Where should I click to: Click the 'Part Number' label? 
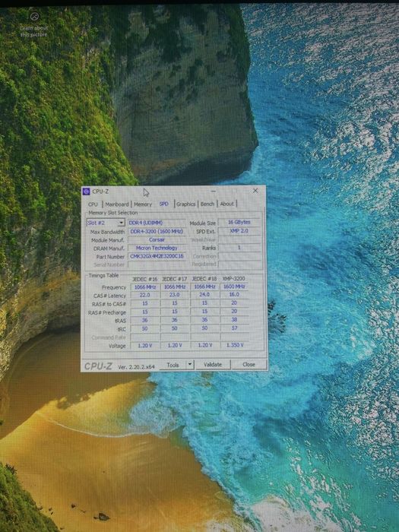110,257
